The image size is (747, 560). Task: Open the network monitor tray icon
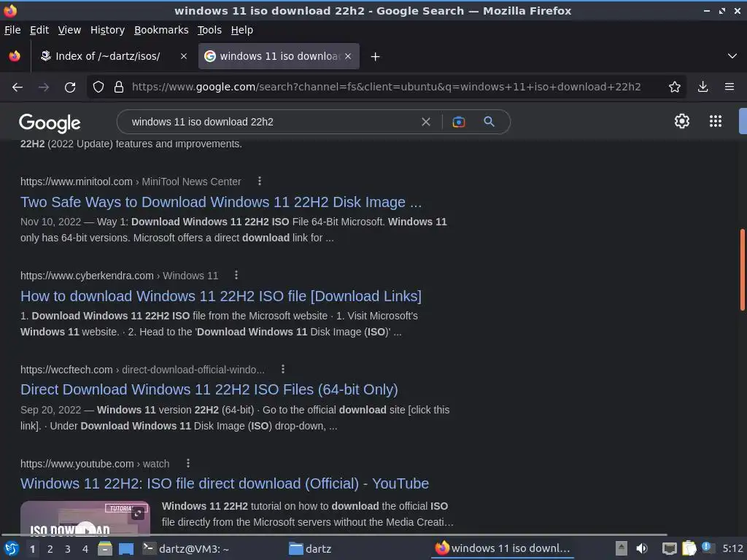[x=670, y=549]
